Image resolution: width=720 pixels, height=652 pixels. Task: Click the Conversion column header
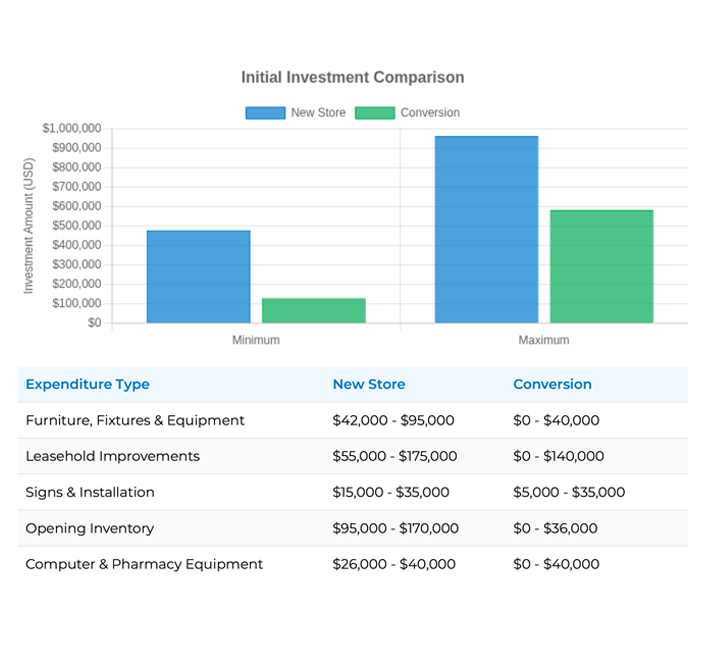(552, 384)
